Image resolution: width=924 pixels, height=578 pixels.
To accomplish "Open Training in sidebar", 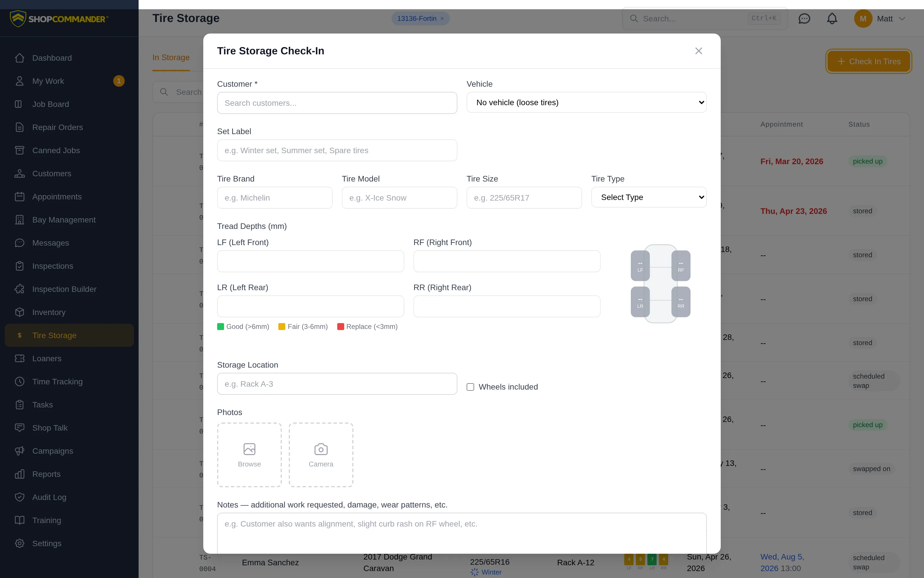I will point(69,520).
